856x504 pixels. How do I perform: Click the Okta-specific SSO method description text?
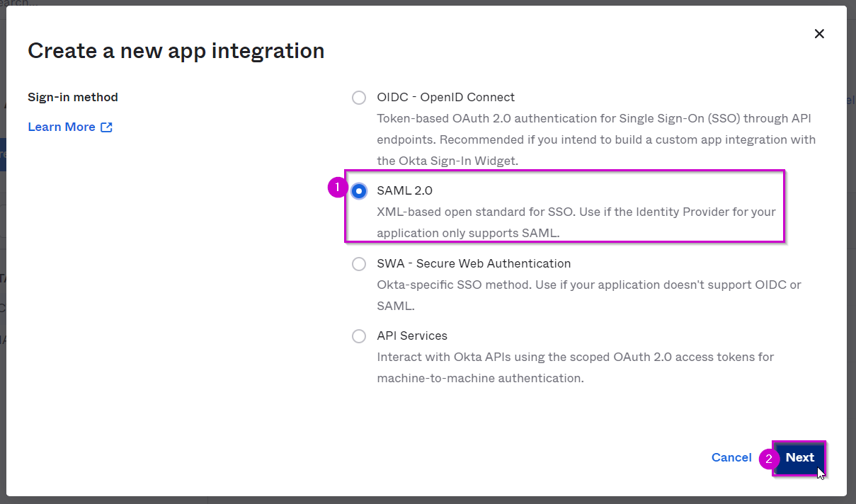pos(589,295)
